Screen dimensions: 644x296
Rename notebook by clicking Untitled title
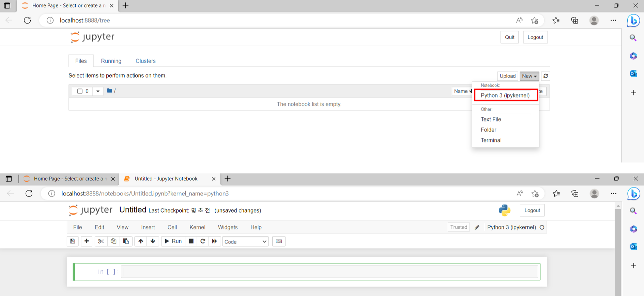click(133, 210)
